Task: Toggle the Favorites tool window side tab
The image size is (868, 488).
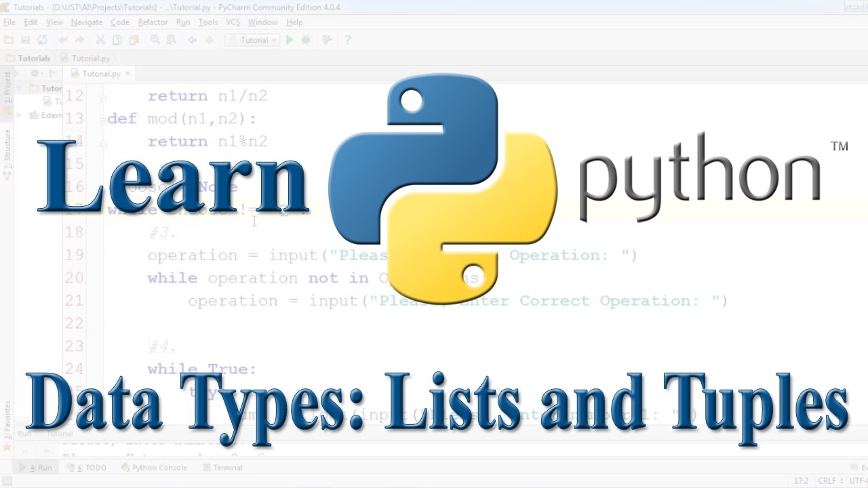Action: 7,426
